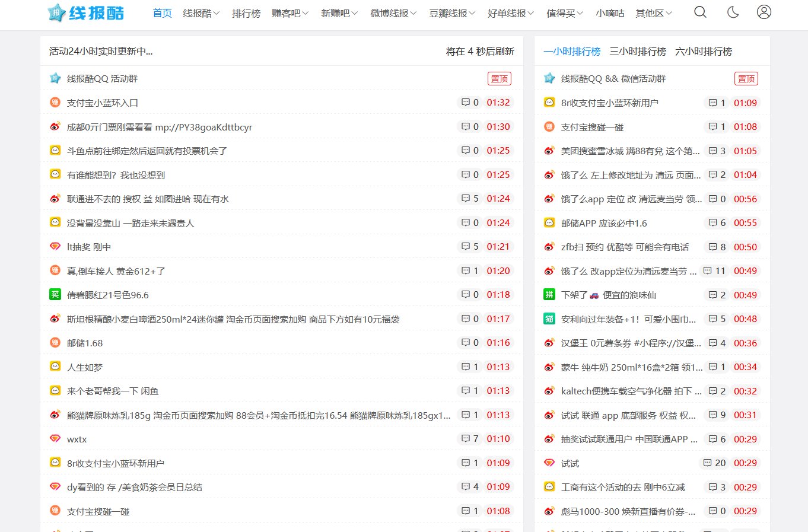Expand the 值得买 dropdown menu
Viewport: 808px width, 532px height.
click(x=565, y=13)
